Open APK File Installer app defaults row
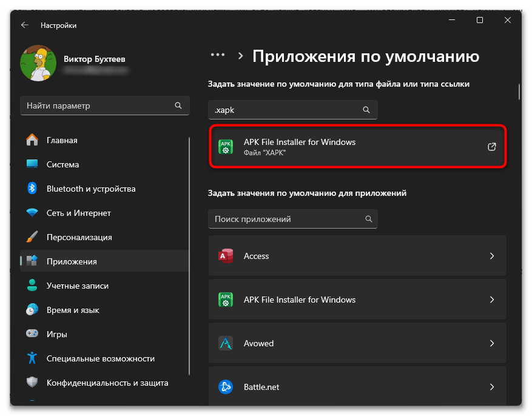Viewport: 532px width, 416px height. tap(357, 300)
